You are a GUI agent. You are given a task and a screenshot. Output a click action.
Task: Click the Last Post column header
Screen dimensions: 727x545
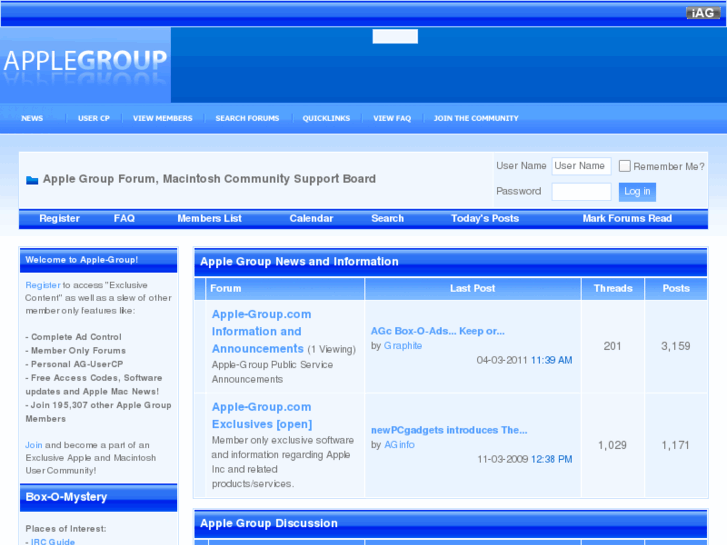click(472, 289)
